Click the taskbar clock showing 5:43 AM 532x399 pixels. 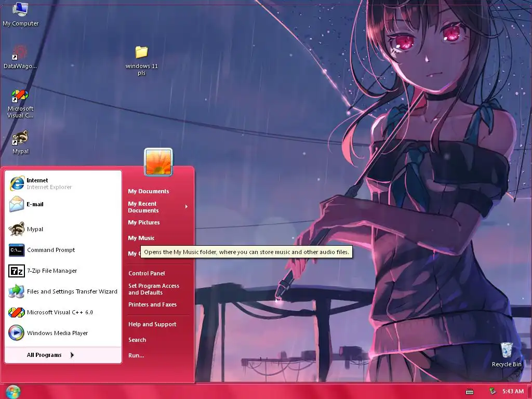(513, 391)
